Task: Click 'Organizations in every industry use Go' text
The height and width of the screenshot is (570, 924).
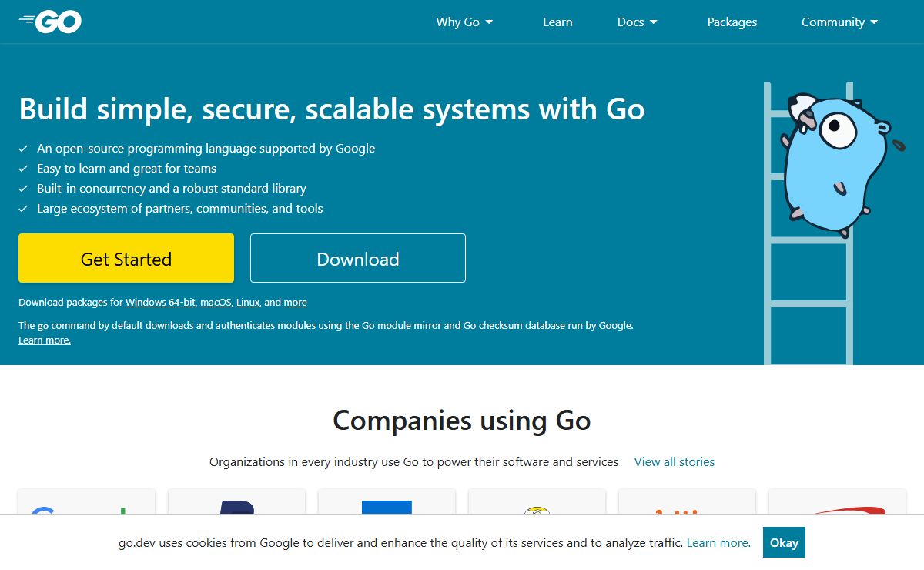Action: tap(414, 462)
